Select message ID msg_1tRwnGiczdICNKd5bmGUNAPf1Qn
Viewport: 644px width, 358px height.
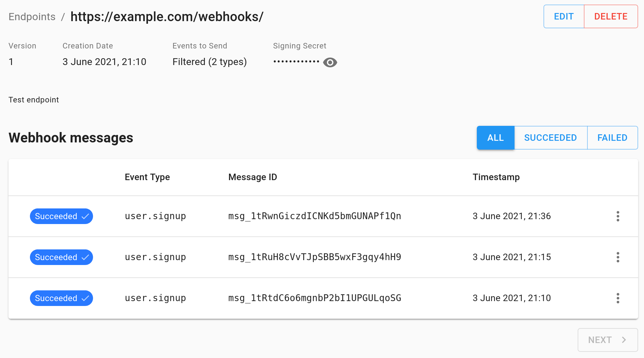coord(315,216)
